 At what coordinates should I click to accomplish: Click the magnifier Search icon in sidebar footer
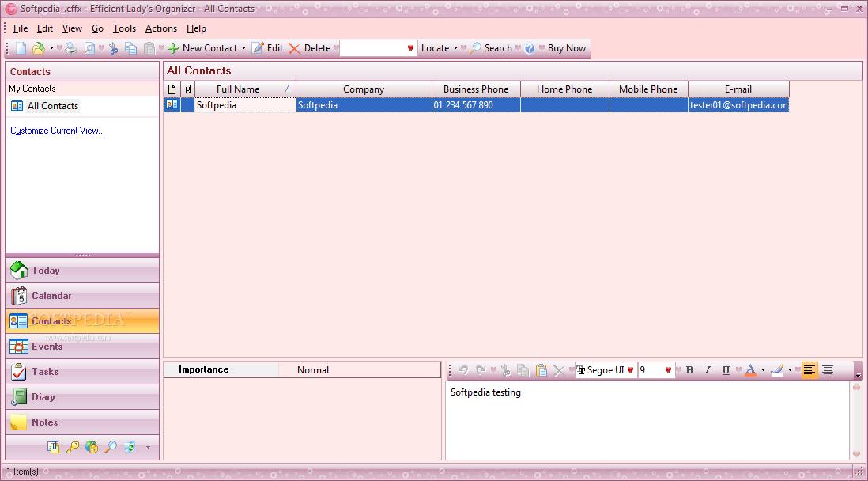111,447
